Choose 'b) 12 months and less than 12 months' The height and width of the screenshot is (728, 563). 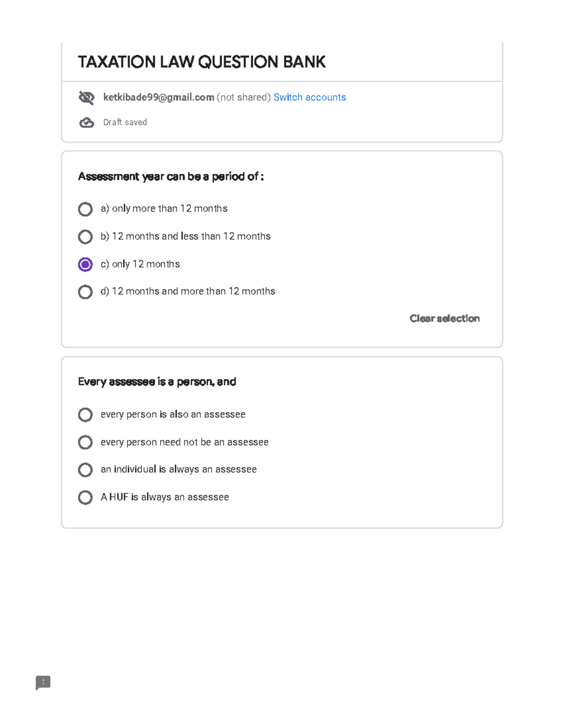click(x=85, y=237)
